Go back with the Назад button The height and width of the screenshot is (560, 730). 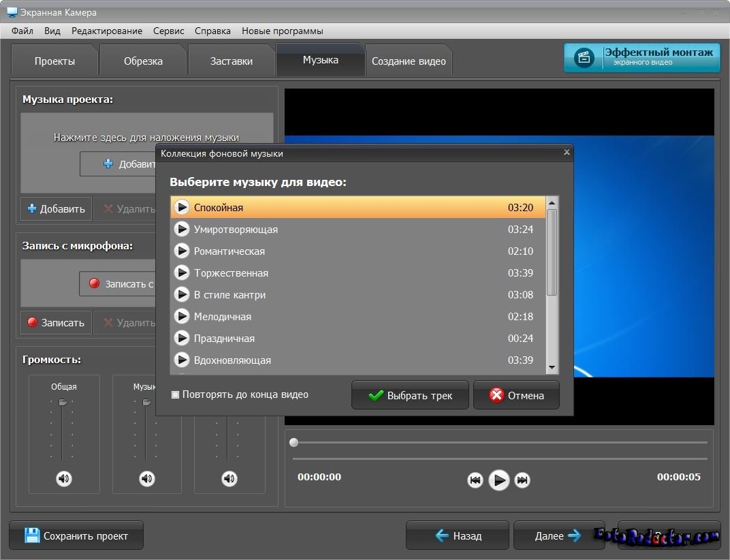pos(458,535)
